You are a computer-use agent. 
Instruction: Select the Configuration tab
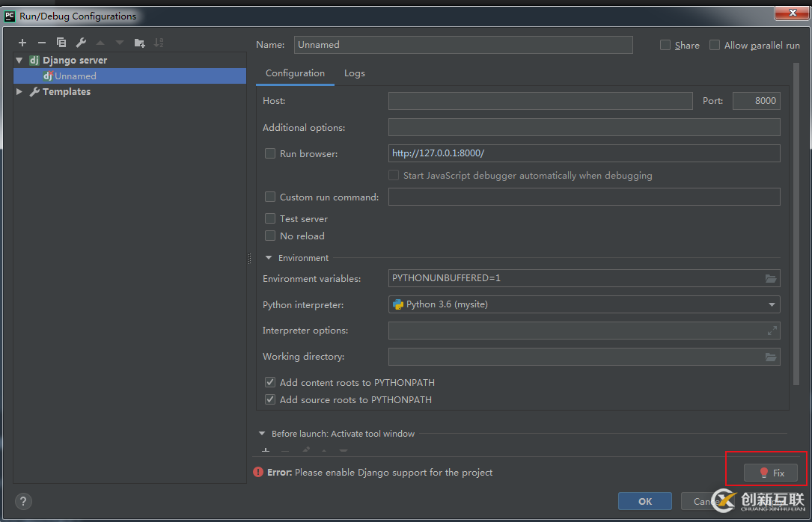pos(295,73)
